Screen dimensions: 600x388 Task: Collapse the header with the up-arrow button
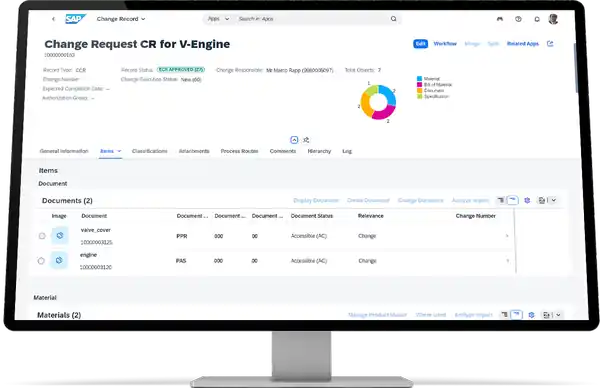(x=294, y=140)
